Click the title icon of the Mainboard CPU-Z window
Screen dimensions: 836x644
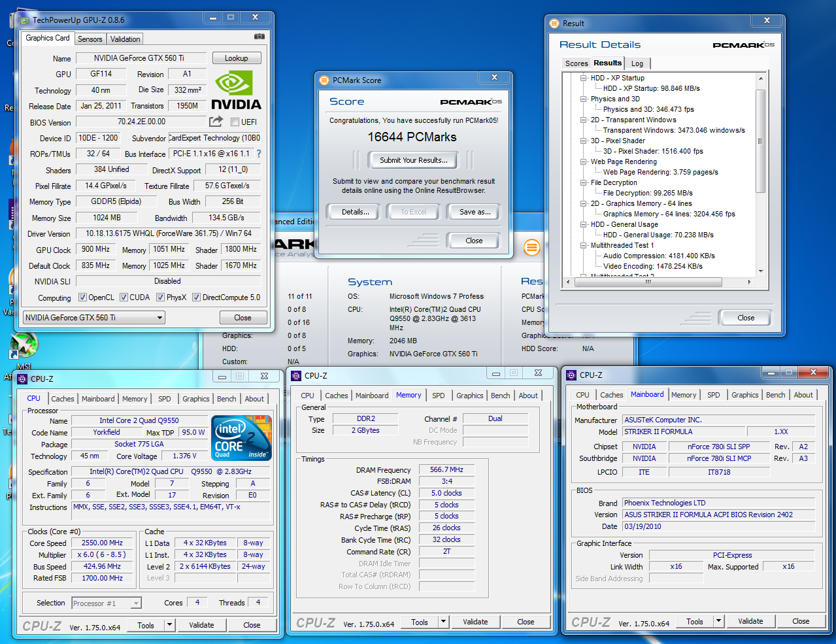[x=571, y=375]
